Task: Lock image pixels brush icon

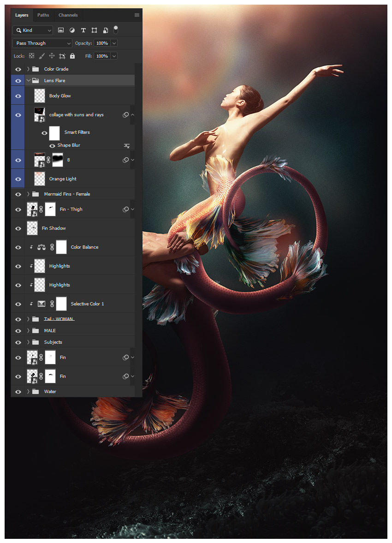Action: [42, 56]
